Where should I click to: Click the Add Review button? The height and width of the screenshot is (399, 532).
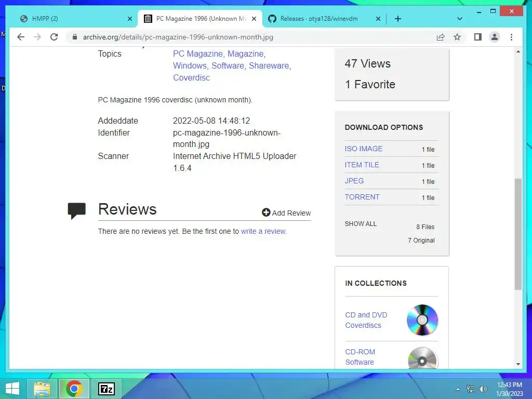[286, 212]
